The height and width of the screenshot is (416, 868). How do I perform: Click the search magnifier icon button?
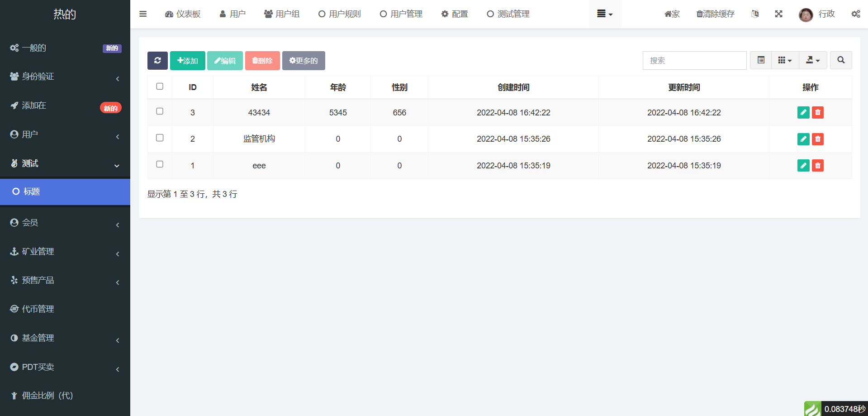(840, 60)
